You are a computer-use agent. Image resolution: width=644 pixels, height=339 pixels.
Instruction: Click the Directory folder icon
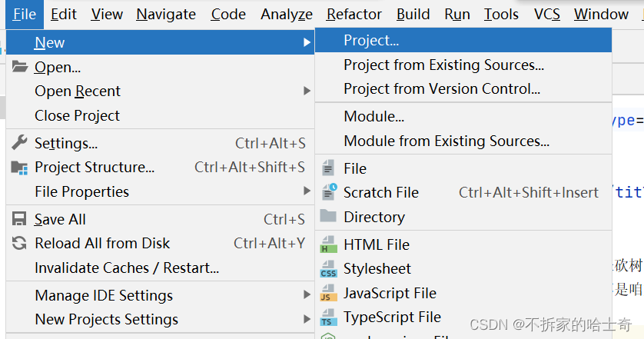[329, 216]
